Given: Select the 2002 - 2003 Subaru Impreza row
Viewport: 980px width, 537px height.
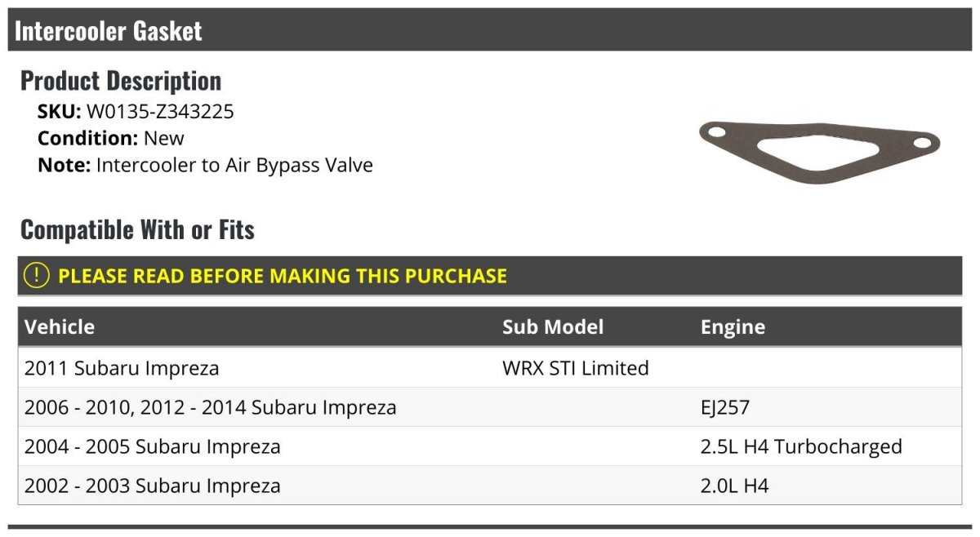Looking at the screenshot, I should coord(490,486).
